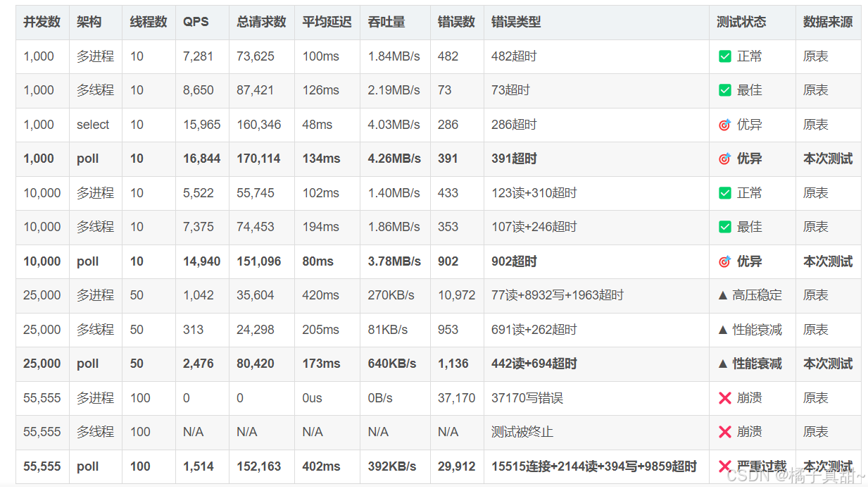The image size is (868, 489).
Task: Click triangle icon beside 高压稳定
Action: pyautogui.click(x=722, y=295)
